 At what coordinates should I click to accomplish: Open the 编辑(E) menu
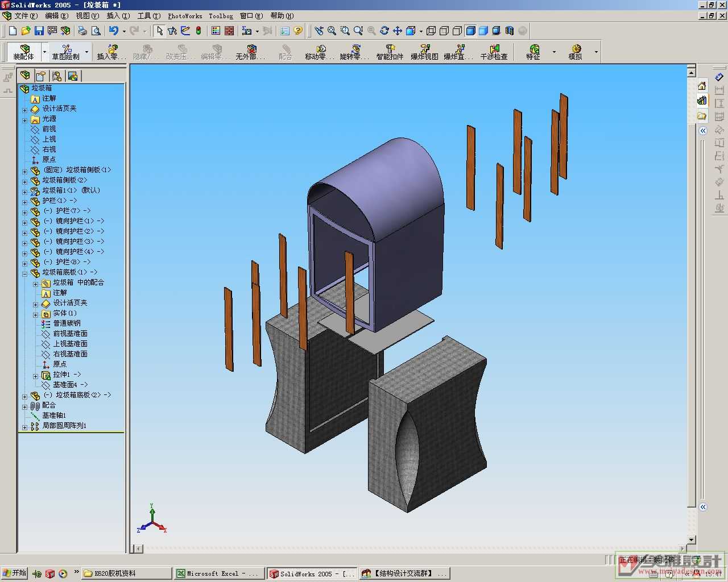point(56,16)
